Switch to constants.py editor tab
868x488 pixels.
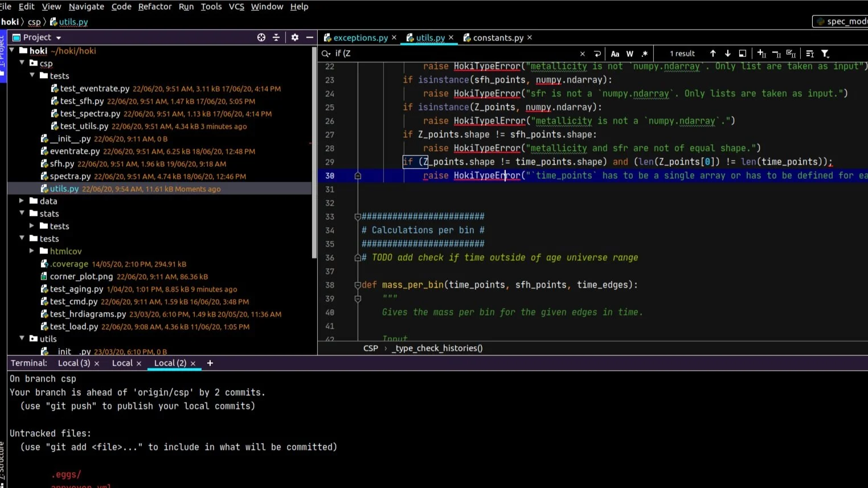(x=497, y=38)
